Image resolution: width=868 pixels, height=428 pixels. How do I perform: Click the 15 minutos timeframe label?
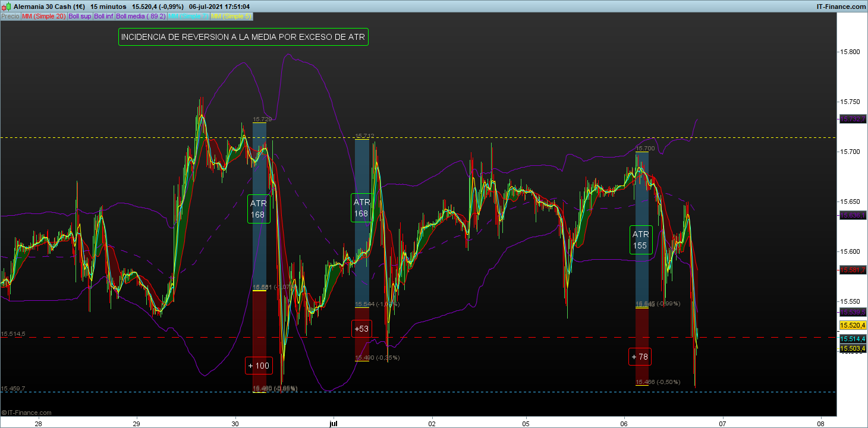coord(108,7)
